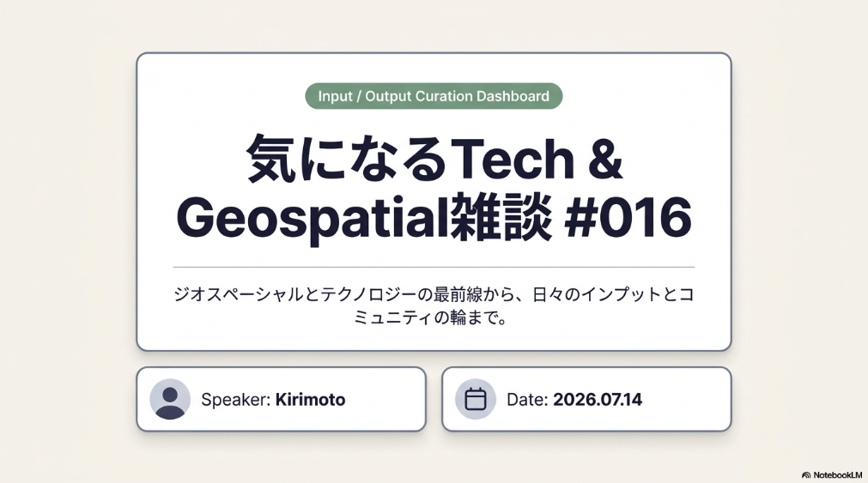Click the calendar icon beside Date
Image resolution: width=868 pixels, height=483 pixels.
tap(476, 399)
